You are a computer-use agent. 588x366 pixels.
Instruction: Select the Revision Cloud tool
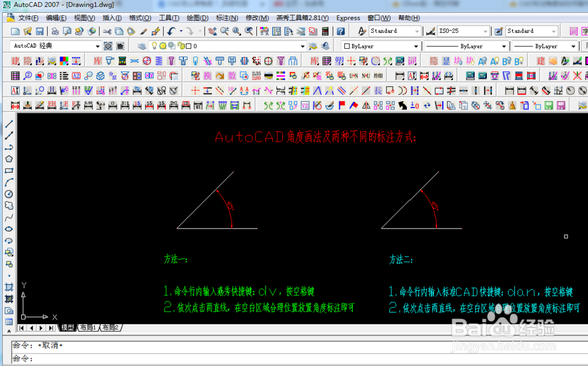9,206
